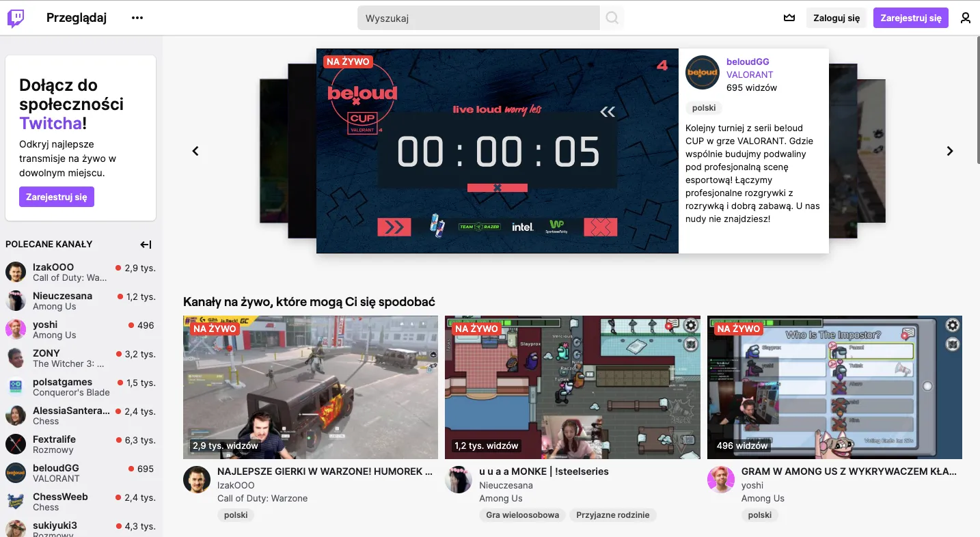Click yoshi channel name under stream card
This screenshot has height=537, width=980.
click(752, 485)
